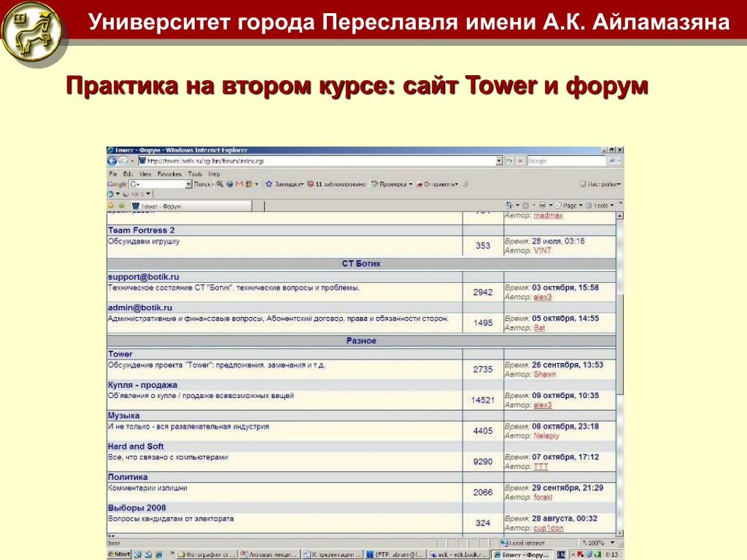Click Internet Explorer quick launch icon

(x=158, y=554)
